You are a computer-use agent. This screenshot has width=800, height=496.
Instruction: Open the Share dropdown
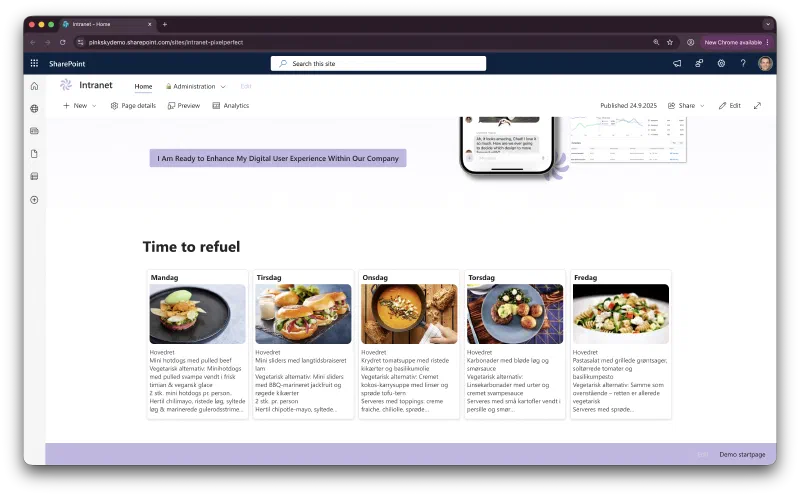click(x=686, y=106)
